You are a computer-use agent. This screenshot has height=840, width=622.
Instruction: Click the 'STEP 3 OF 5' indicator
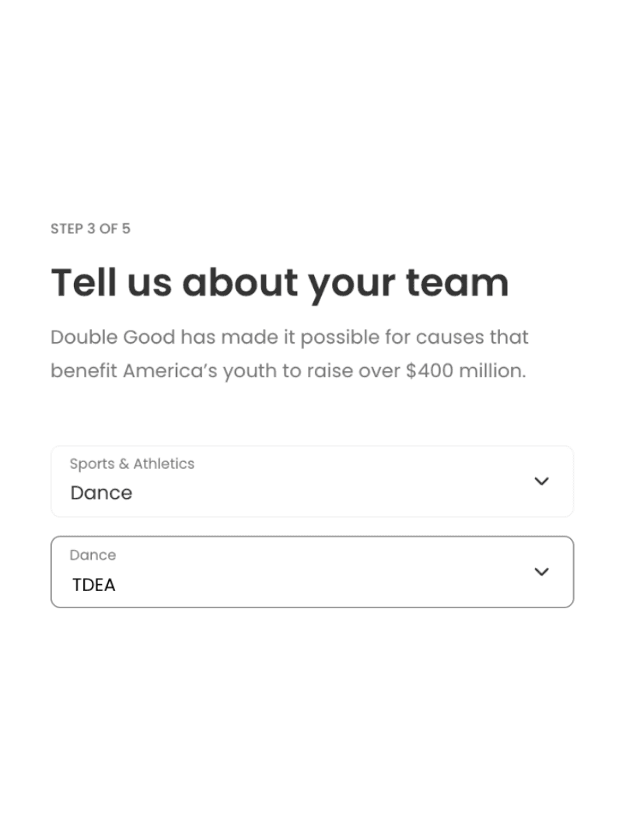pyautogui.click(x=90, y=229)
